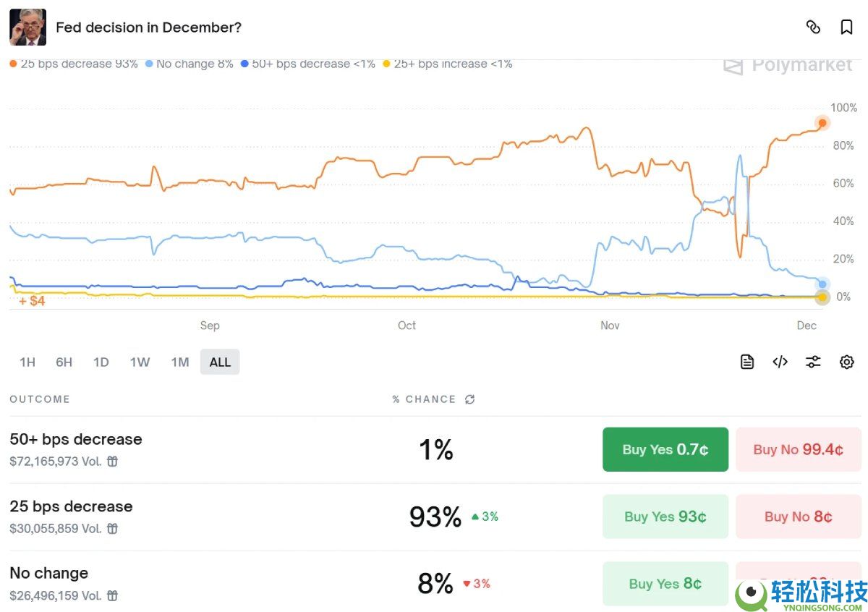Click Buy Yes 93¢ button

point(665,517)
